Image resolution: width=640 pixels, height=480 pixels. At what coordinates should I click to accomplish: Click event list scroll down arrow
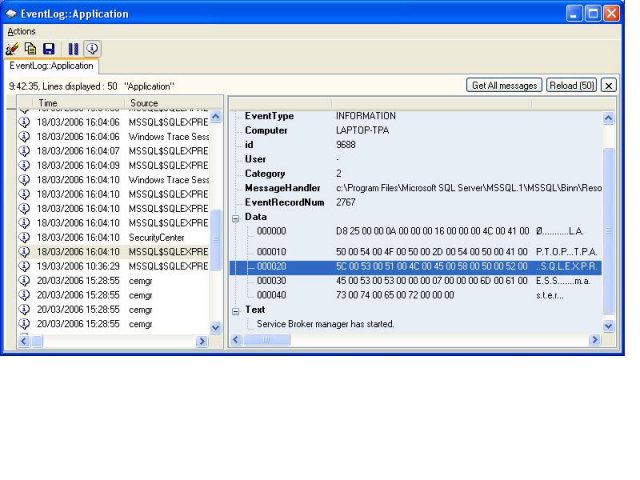(216, 327)
